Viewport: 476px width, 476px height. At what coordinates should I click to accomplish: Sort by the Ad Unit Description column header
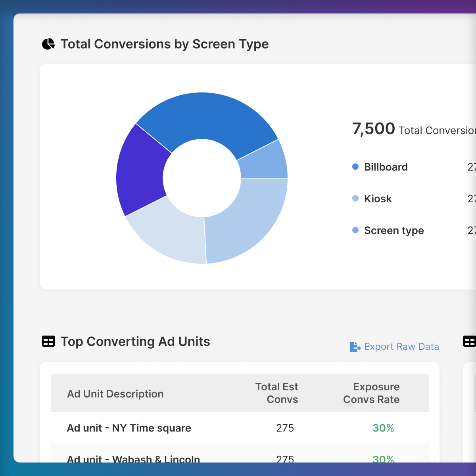(x=115, y=394)
